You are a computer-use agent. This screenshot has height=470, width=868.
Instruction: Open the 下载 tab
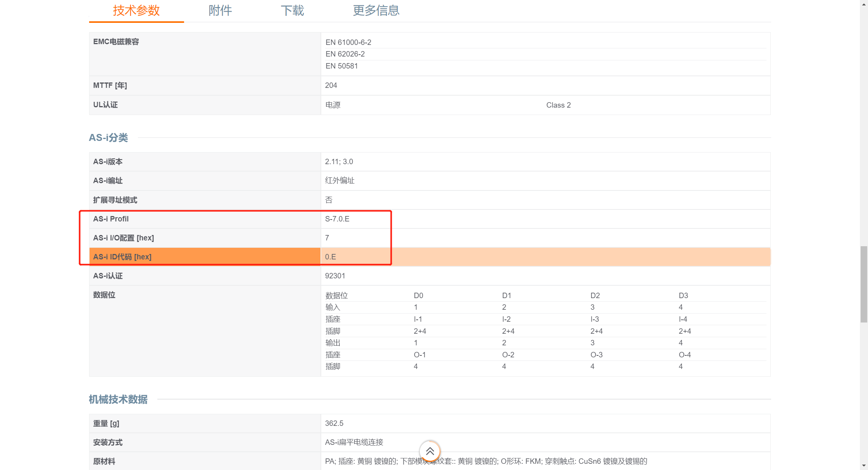point(292,10)
